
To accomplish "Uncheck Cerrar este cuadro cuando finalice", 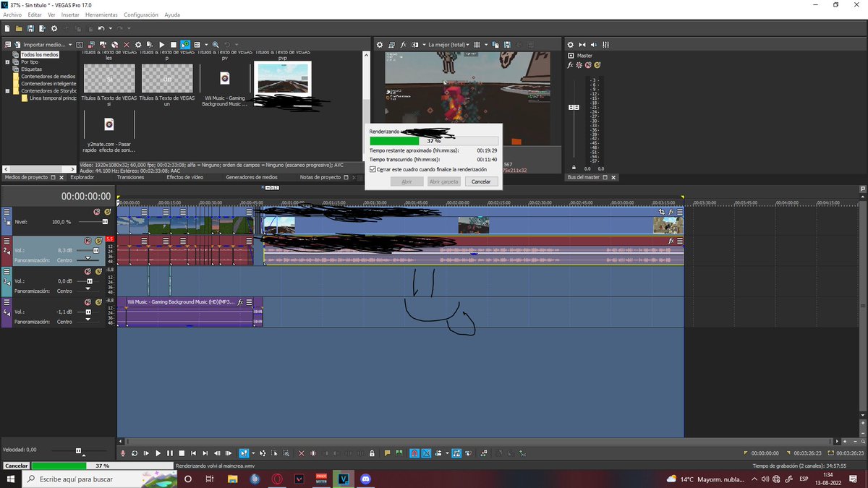I will [373, 169].
